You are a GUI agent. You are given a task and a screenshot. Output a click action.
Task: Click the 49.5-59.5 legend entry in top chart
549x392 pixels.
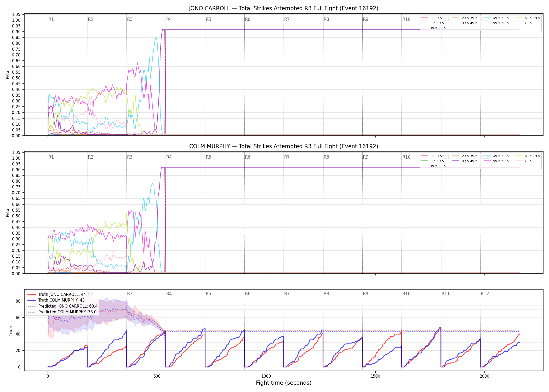click(x=496, y=18)
